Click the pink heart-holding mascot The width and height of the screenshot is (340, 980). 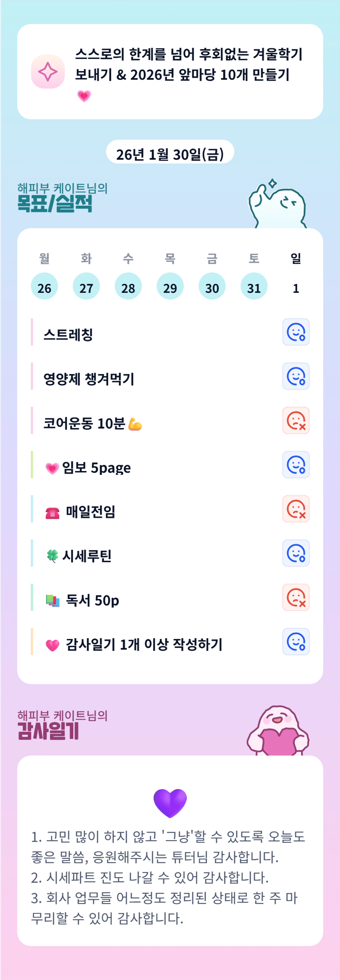278,732
